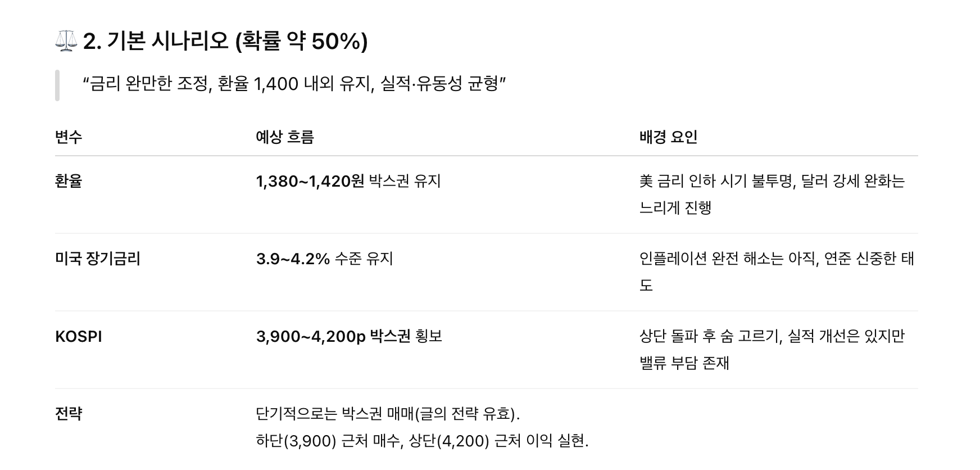Image resolution: width=980 pixels, height=470 pixels.
Task: Select the '예상 흐름' column header
Action: 284,137
